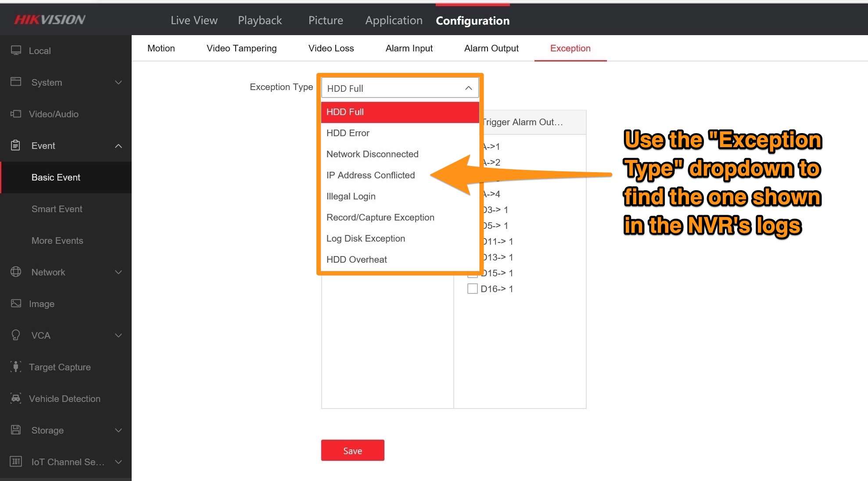Image resolution: width=868 pixels, height=481 pixels.
Task: Click the Playback navigation button
Action: pos(260,20)
